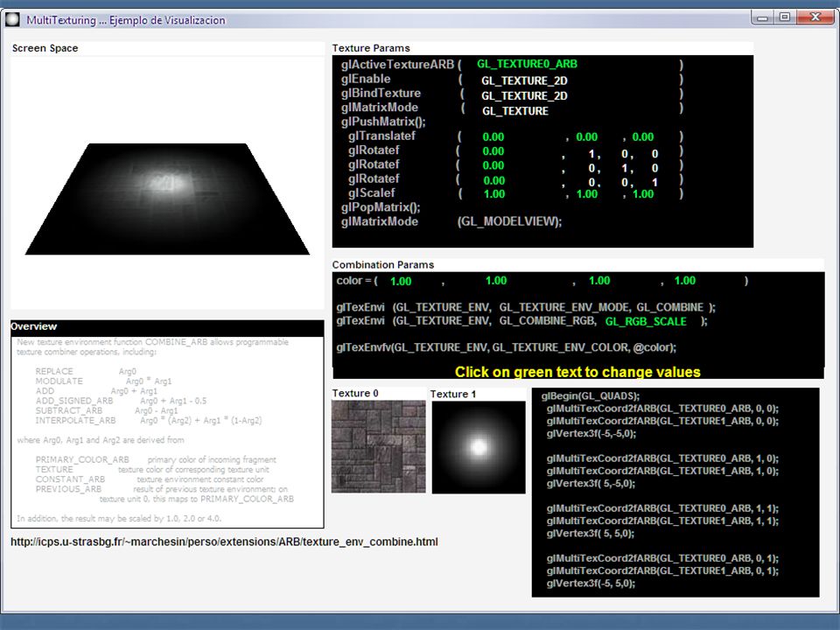
Task: Click the glEnable line's GL_TEXTURE_2D
Action: [x=524, y=80]
